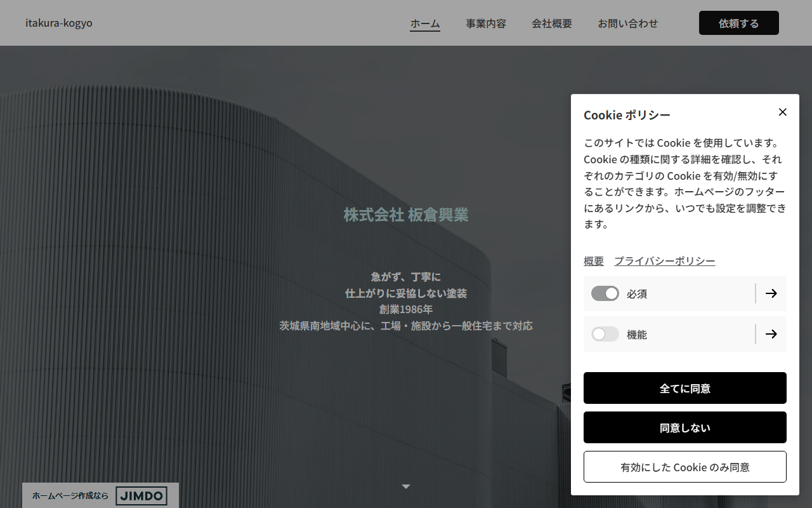Click the 株式会社 板倉興業 heading
The height and width of the screenshot is (508, 812).
406,215
